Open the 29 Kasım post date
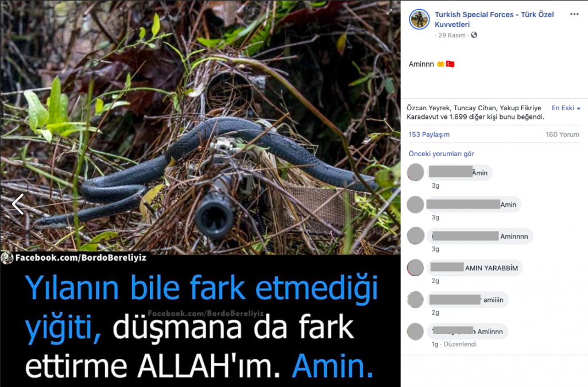Screen dimensions: 588x387 pos(452,35)
